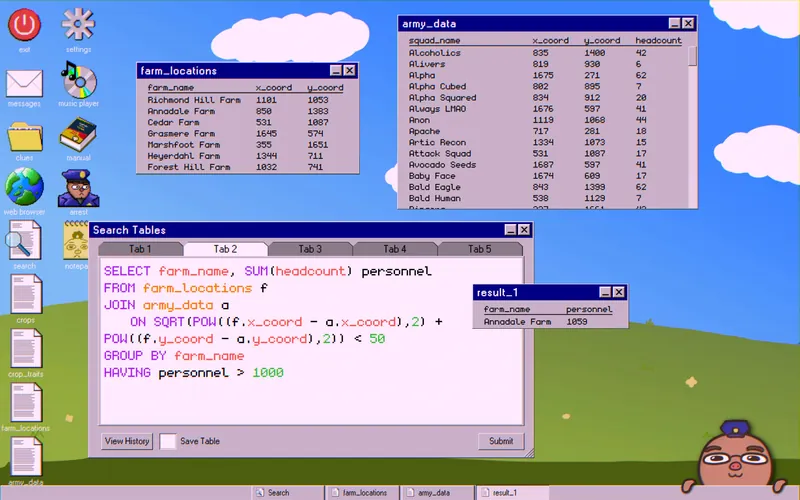Click Always LMAO row in army_data
Screen dimensions: 800x500
(545, 109)
